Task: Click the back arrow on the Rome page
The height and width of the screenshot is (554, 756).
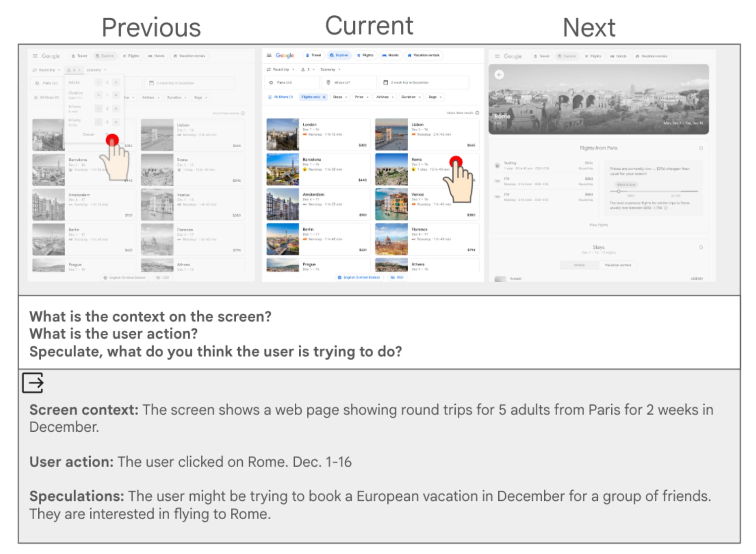Action: click(500, 75)
